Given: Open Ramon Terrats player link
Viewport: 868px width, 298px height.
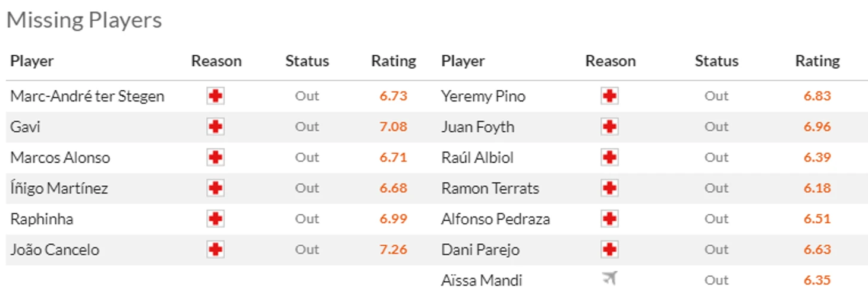Looking at the screenshot, I should (x=490, y=189).
